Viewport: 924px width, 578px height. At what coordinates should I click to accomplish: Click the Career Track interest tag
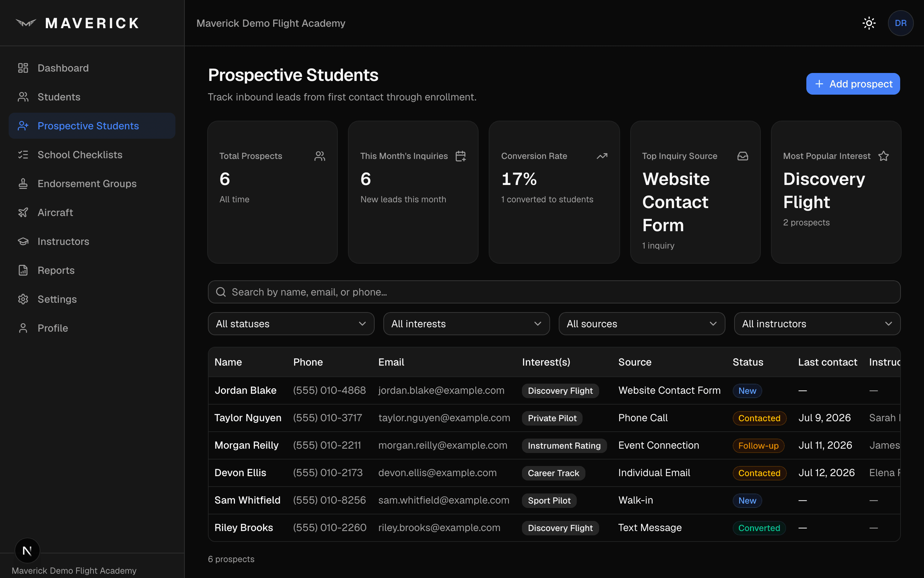pyautogui.click(x=553, y=473)
